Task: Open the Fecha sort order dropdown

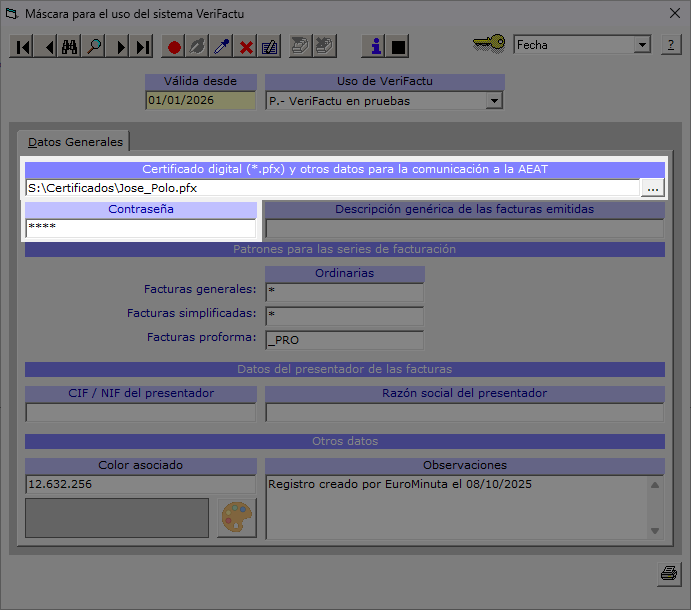Action: click(x=642, y=45)
